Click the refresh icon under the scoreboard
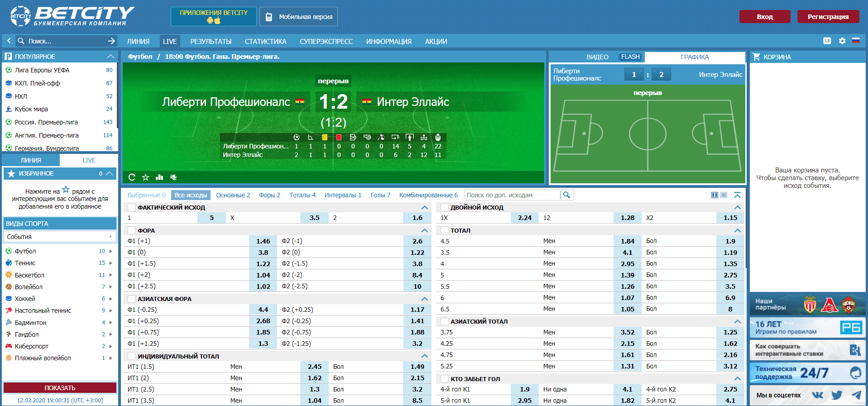Viewport: 868px width, 406px height. coord(132,177)
